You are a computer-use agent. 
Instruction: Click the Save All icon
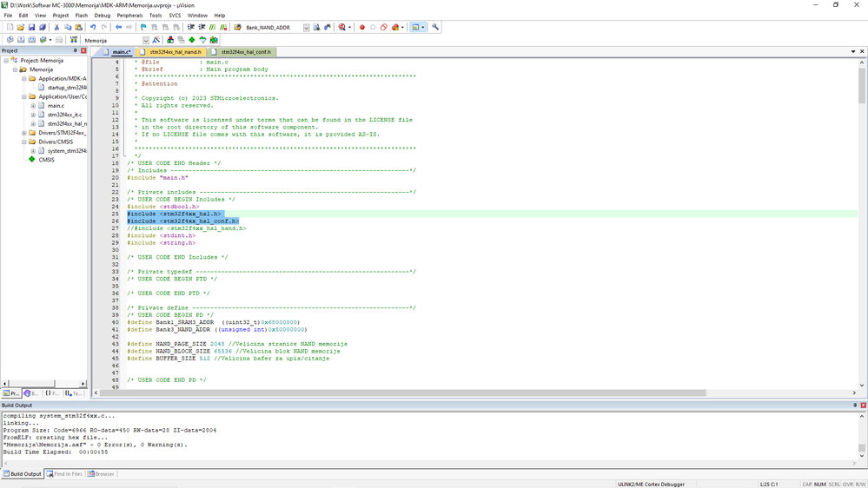pos(42,27)
